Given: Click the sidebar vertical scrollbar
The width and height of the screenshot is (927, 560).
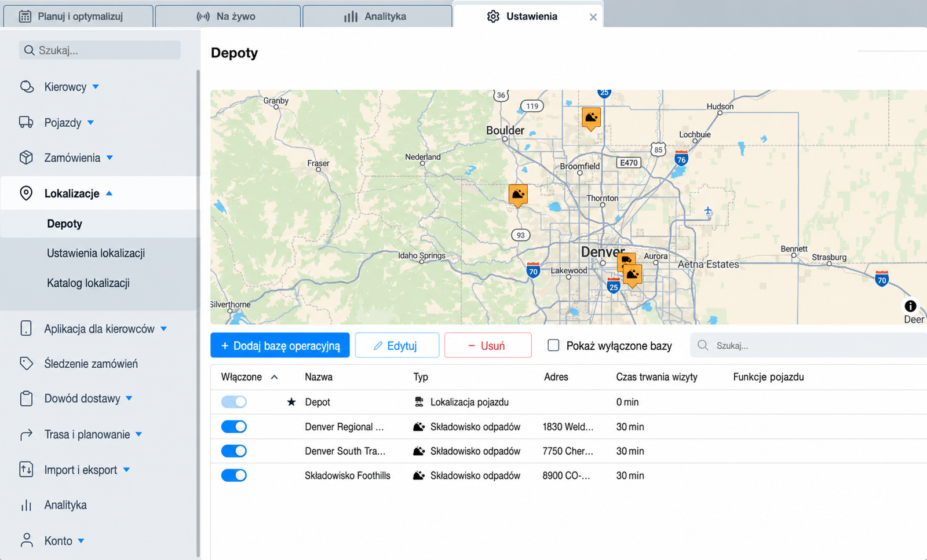Looking at the screenshot, I should pos(198,313).
